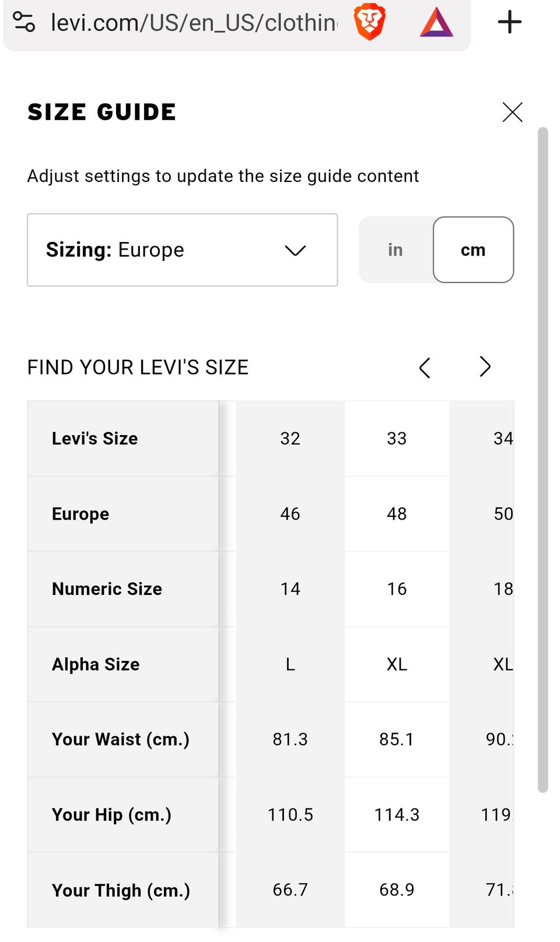Open site settings icon in address bar

[x=24, y=22]
